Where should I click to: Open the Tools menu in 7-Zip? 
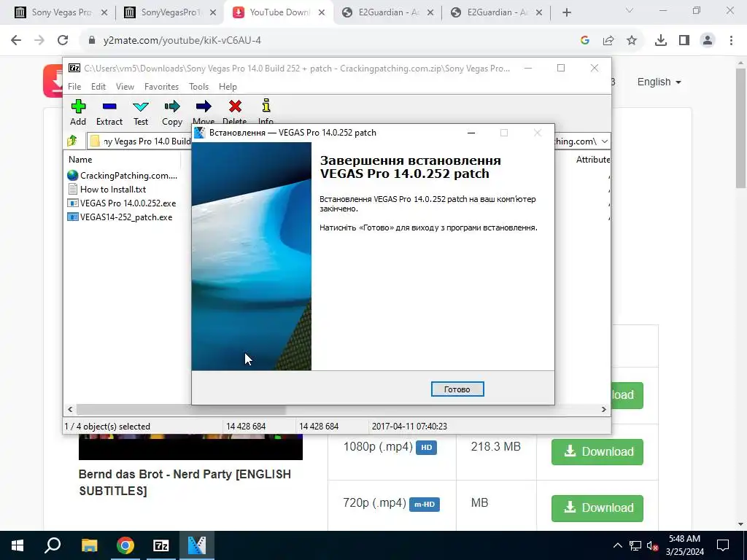[x=198, y=87]
